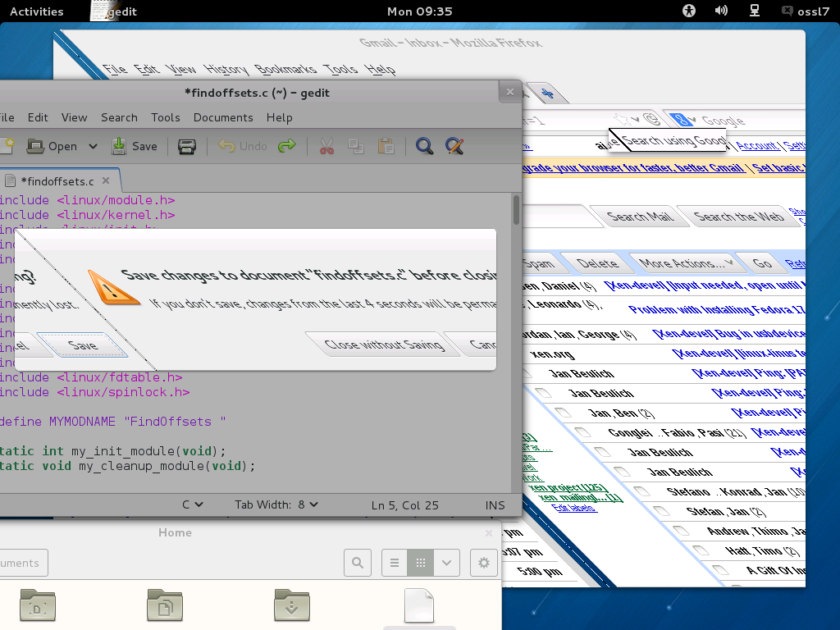Image resolution: width=840 pixels, height=630 pixels.
Task: Open the accessibility menu in the top bar
Action: point(689,11)
